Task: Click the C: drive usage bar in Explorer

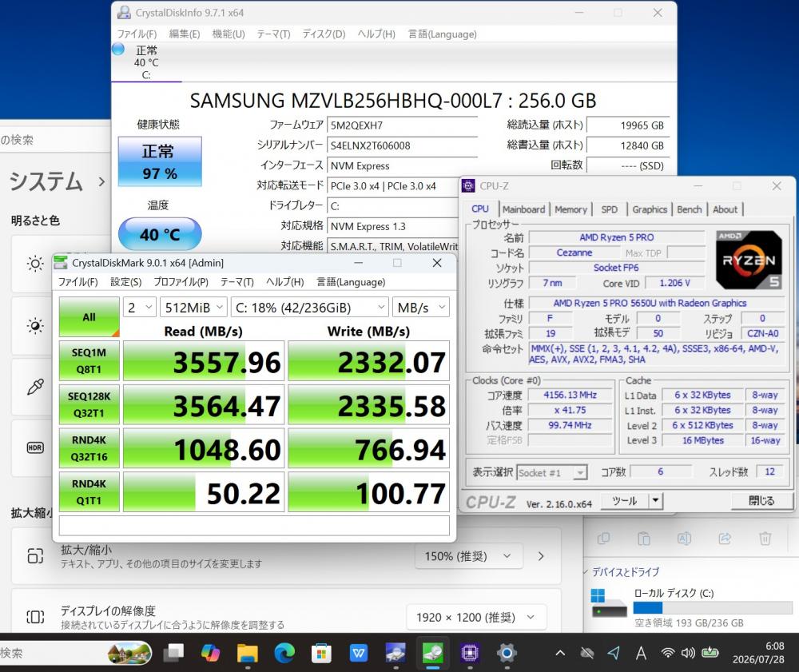Action: click(713, 608)
